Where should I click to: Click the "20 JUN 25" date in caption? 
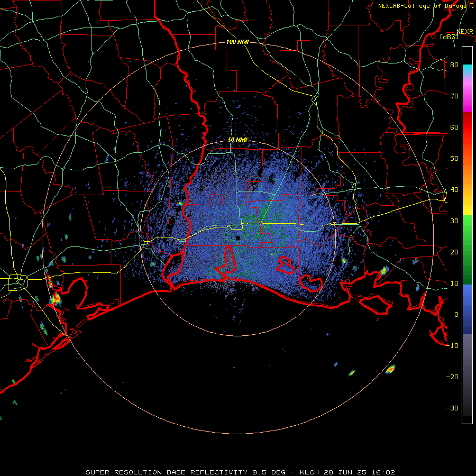pos(345,472)
